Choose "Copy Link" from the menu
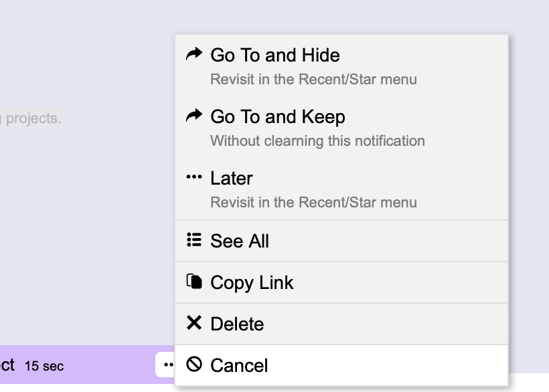 point(251,282)
